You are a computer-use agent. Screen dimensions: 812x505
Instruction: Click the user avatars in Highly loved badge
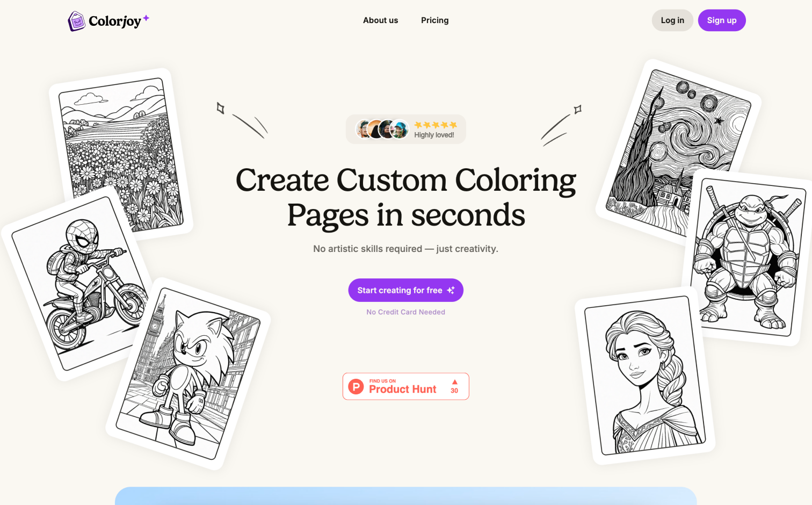382,129
